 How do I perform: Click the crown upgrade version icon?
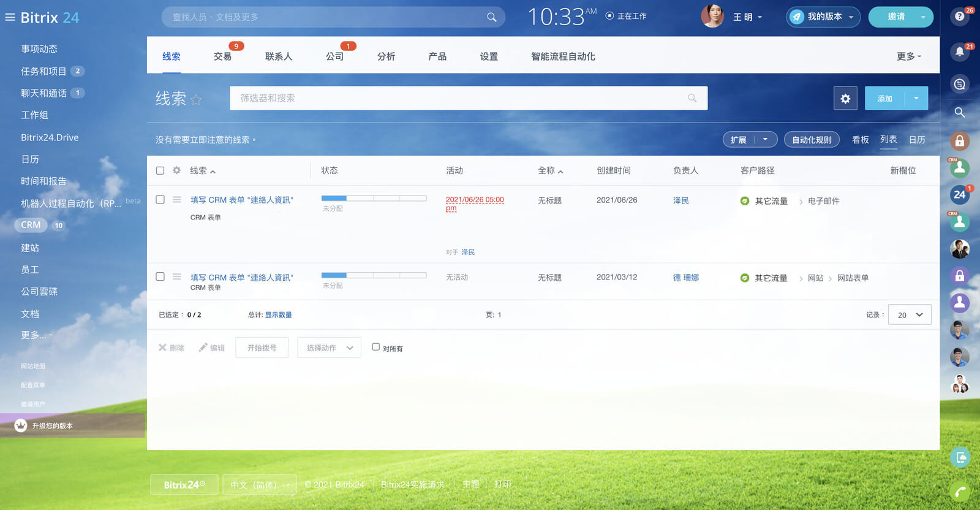pyautogui.click(x=21, y=425)
